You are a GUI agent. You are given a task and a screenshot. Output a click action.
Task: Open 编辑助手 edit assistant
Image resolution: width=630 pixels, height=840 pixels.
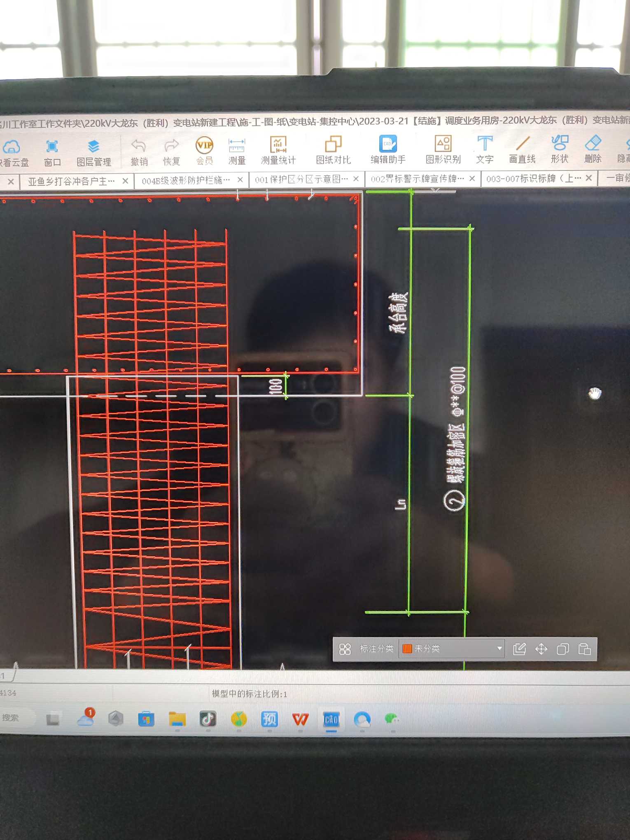[388, 150]
